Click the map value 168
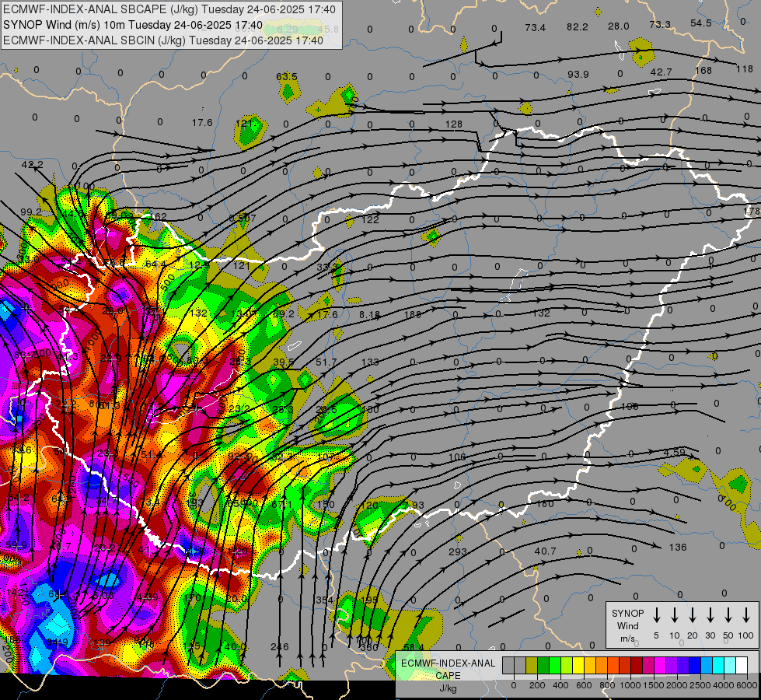Screen dimensions: 761x700 click(703, 71)
